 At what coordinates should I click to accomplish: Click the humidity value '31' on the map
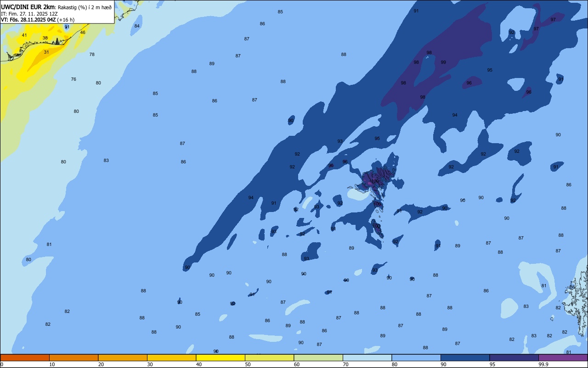click(x=46, y=52)
